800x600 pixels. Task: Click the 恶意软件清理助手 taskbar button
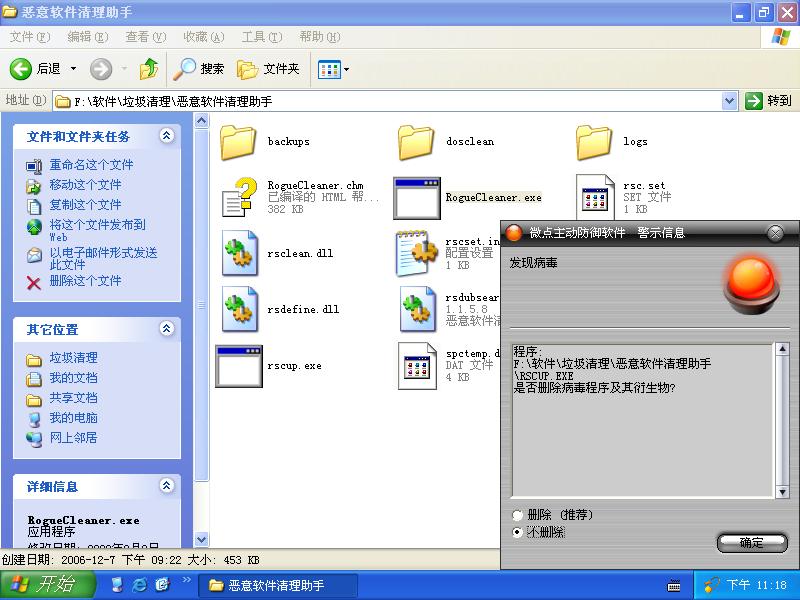click(278, 585)
